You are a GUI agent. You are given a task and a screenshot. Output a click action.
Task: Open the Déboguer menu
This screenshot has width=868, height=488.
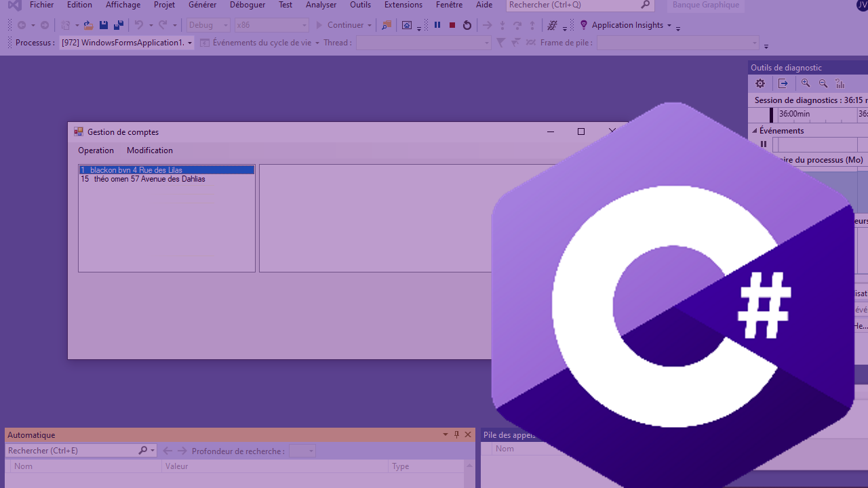click(248, 5)
